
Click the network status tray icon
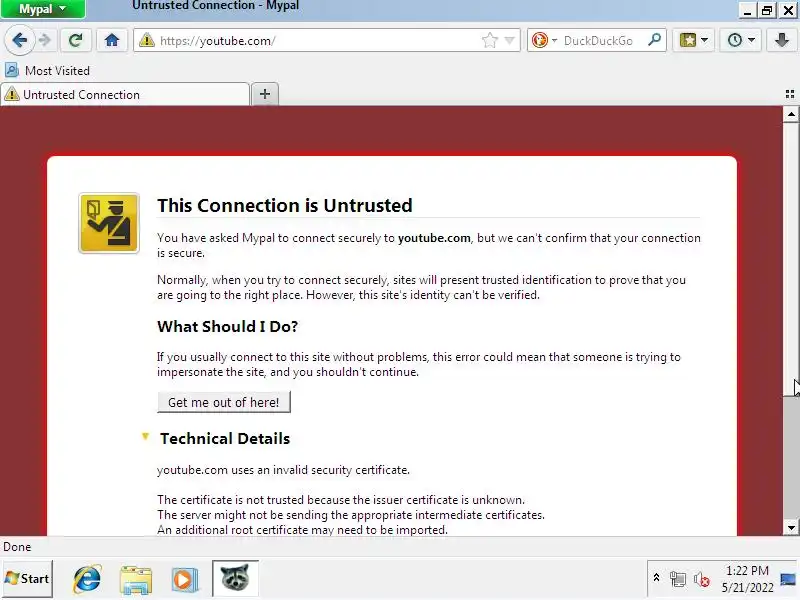point(678,579)
